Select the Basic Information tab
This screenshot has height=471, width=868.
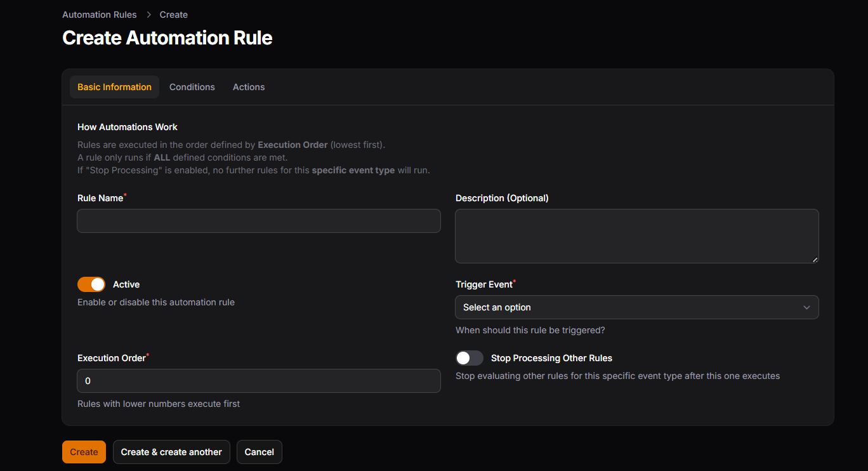coord(114,86)
